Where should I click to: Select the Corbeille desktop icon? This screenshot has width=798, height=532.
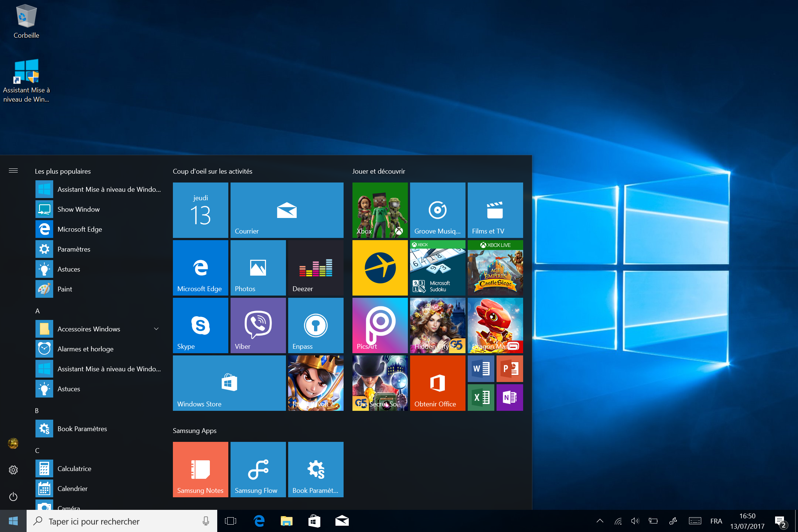click(26, 21)
